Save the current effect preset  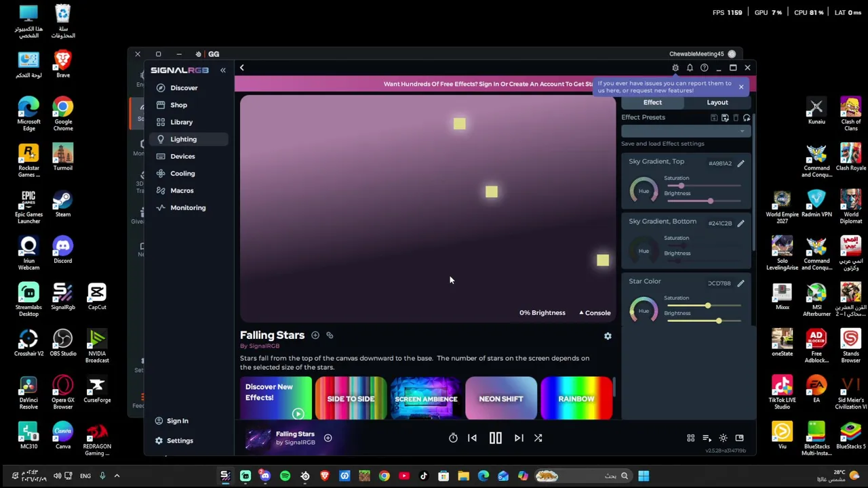(x=714, y=118)
